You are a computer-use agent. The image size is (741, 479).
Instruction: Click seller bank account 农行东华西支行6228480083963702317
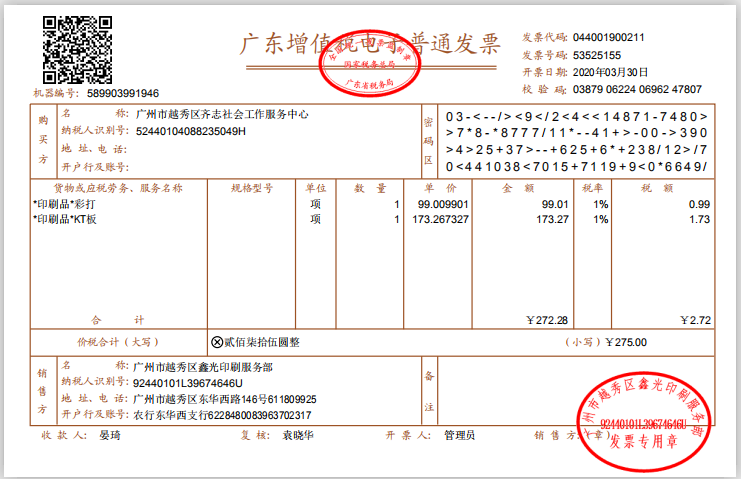click(x=222, y=415)
